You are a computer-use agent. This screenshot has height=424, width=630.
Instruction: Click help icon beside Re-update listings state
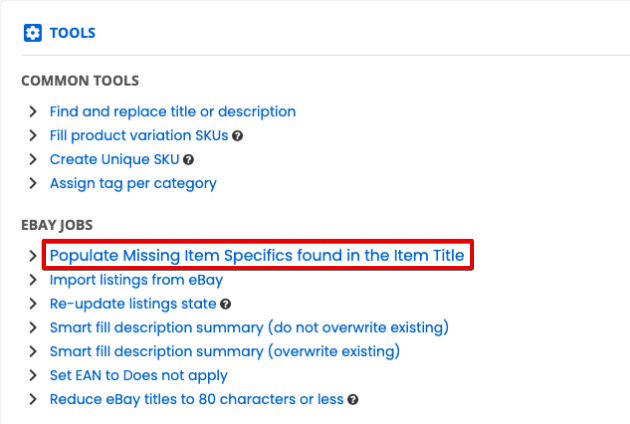(226, 304)
